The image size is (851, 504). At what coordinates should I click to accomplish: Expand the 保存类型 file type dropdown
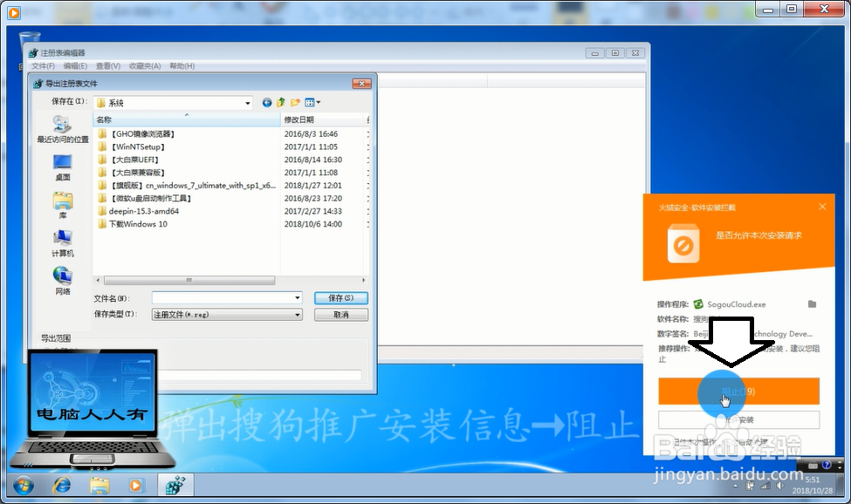(x=298, y=314)
